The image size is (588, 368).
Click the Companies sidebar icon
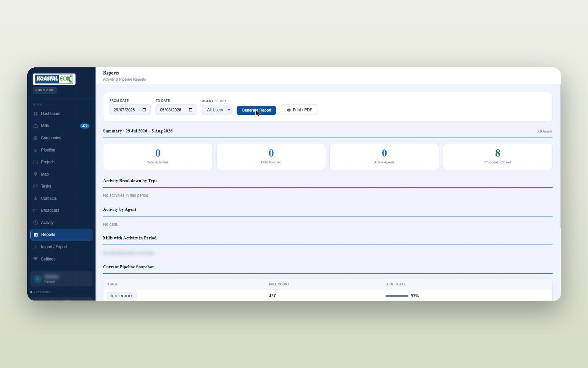point(36,138)
